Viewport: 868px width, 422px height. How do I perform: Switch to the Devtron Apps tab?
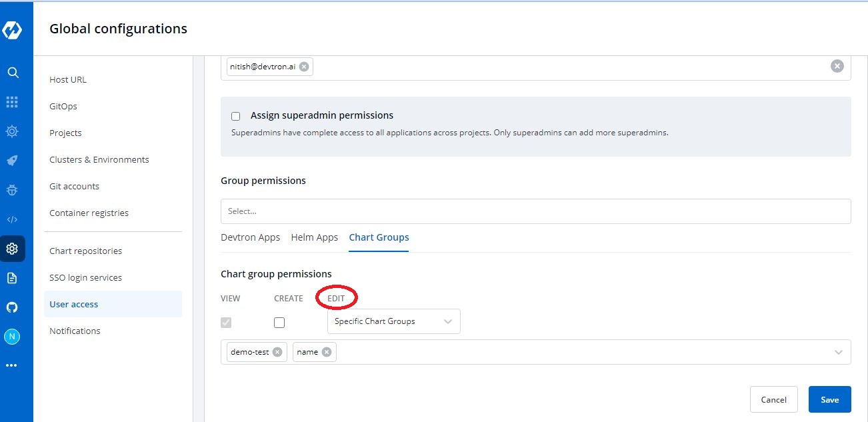250,237
